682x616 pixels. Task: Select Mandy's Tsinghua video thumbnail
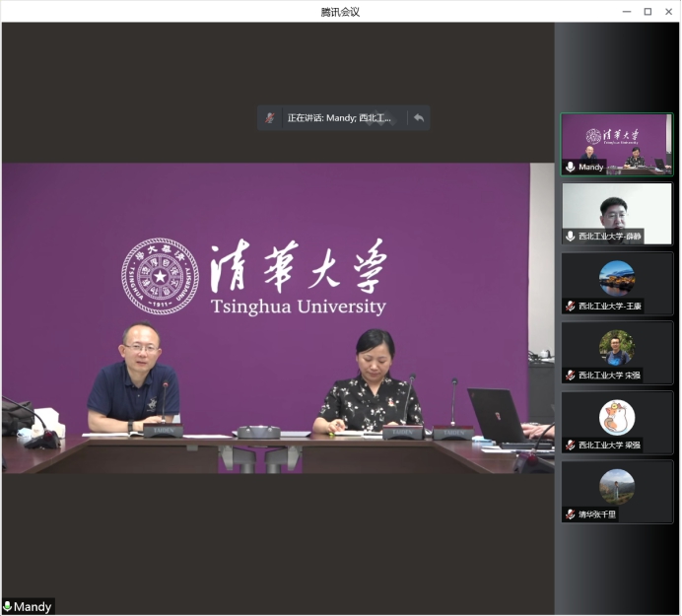[x=617, y=145]
